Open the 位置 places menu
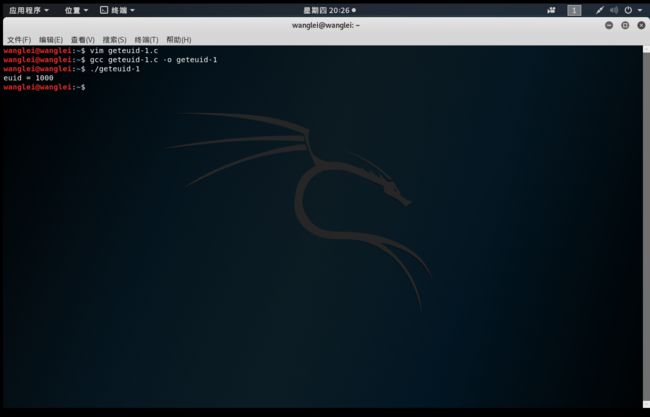Image resolution: width=650 pixels, height=417 pixels. 76,10
